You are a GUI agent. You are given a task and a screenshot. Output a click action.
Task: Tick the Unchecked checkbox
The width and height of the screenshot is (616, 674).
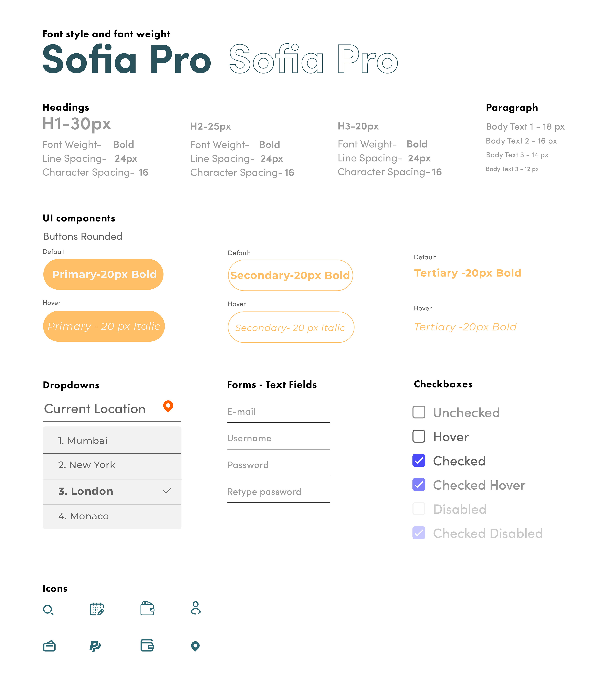419,412
